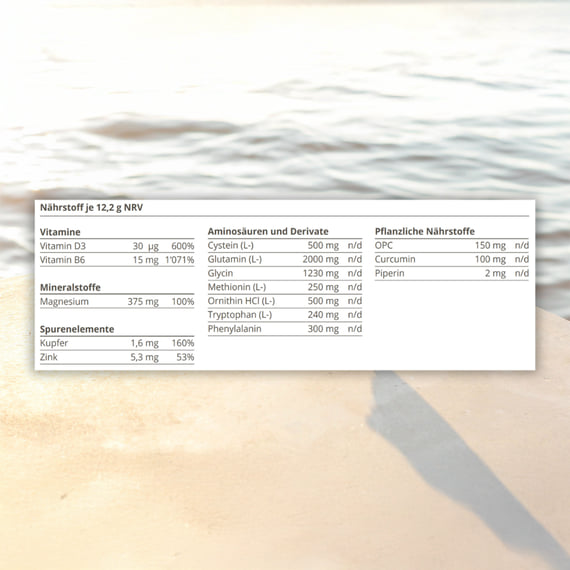Click the Magnesium 375 mg row
Image resolution: width=570 pixels, height=570 pixels.
point(117,301)
